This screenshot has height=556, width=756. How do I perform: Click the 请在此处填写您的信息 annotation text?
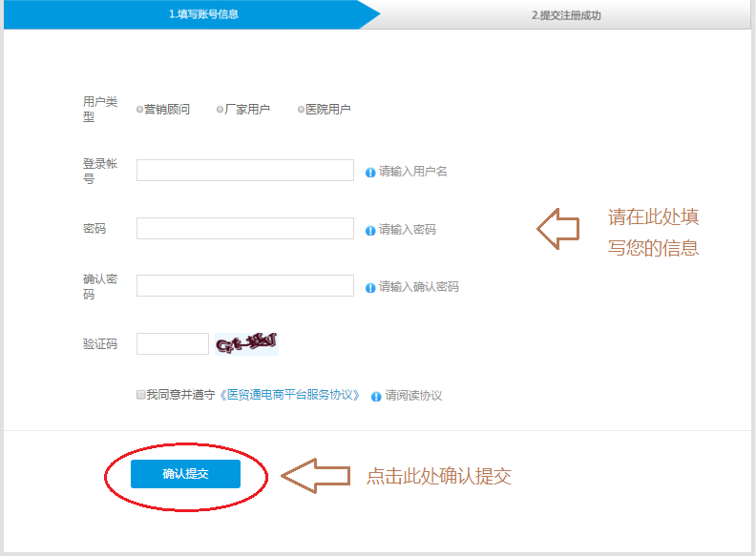(654, 232)
